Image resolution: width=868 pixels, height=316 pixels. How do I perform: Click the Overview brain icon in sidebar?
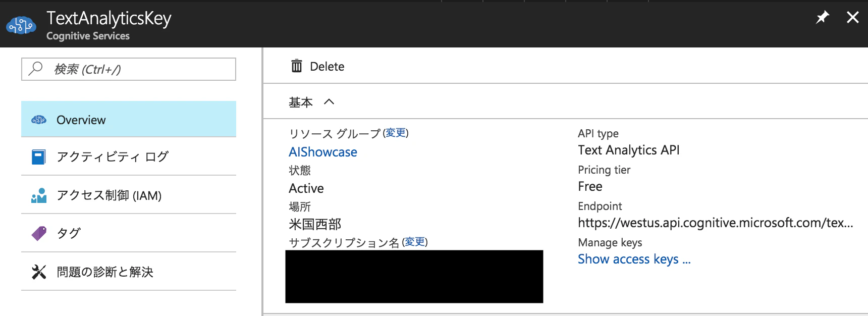coord(39,120)
